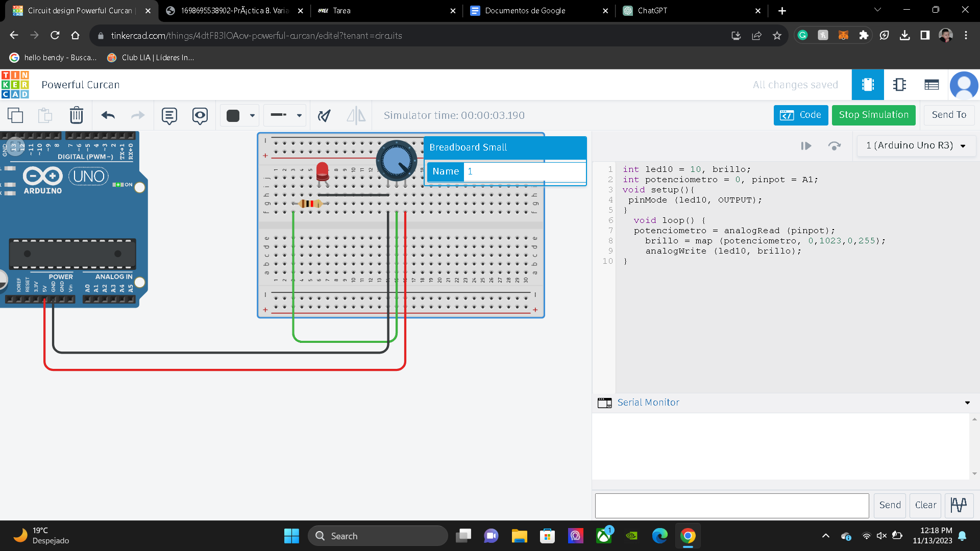Toggle notes visibility eye icon
980x551 pixels.
tap(200, 115)
